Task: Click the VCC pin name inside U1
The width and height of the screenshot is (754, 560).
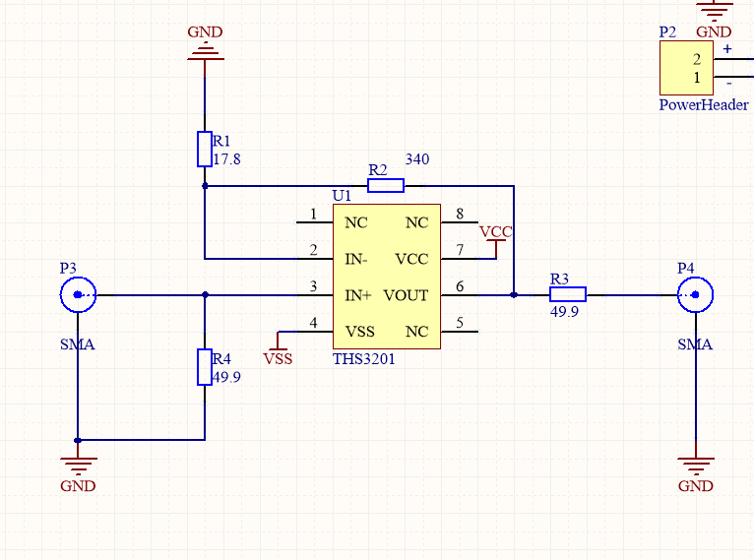Action: pos(411,259)
